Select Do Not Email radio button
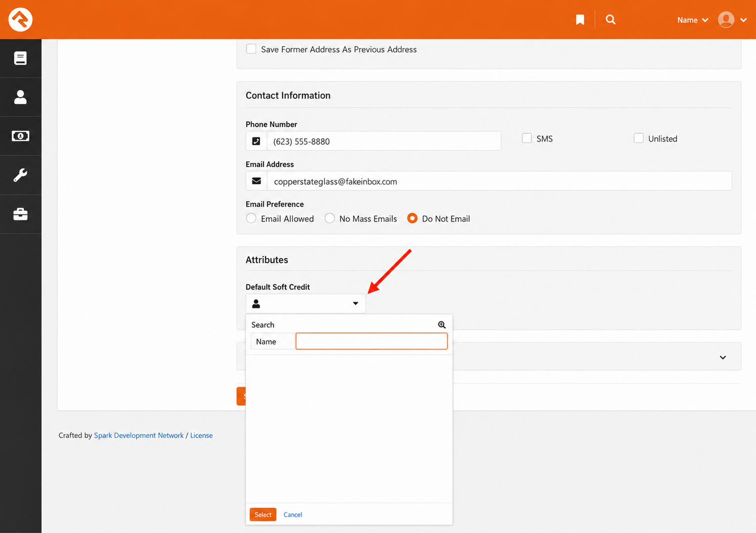Image resolution: width=756 pixels, height=533 pixels. pyautogui.click(x=412, y=218)
